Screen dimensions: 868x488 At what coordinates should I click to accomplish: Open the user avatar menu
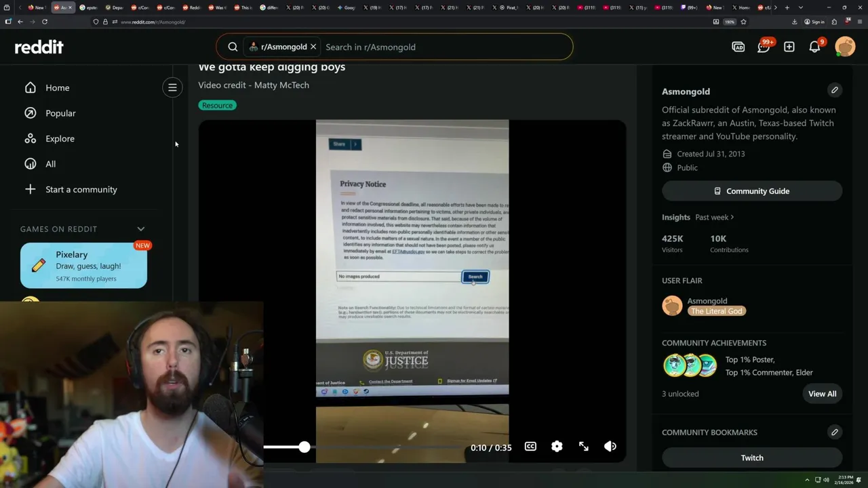click(x=845, y=47)
